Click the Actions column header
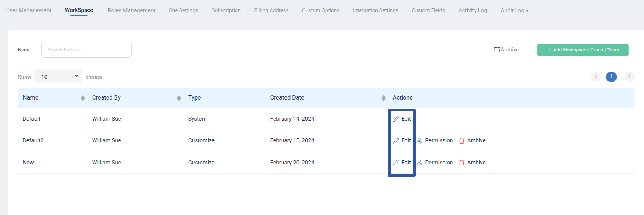The width and height of the screenshot is (644, 215). pos(403,98)
